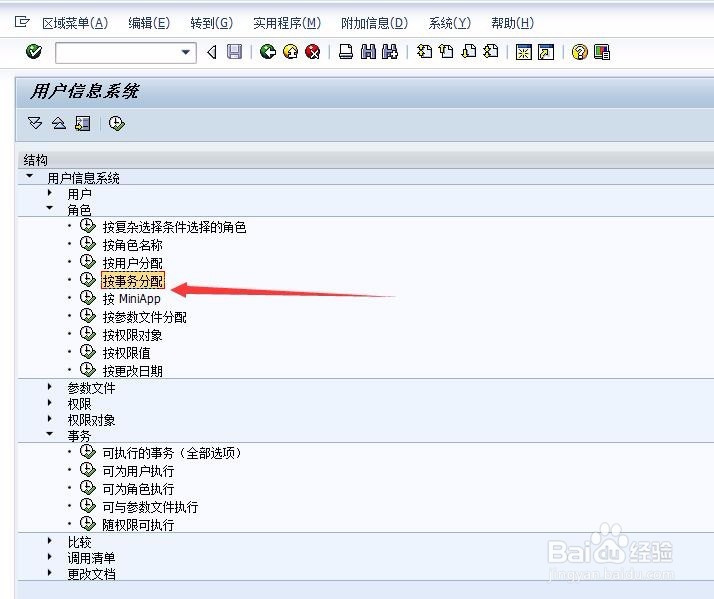
Task: Open the 区域菜单(A) menu
Action: [75, 23]
